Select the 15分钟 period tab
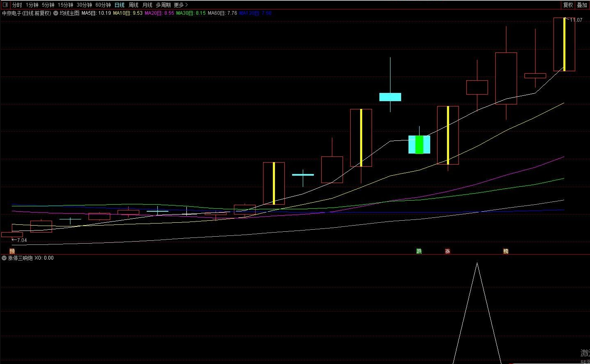 coord(65,5)
